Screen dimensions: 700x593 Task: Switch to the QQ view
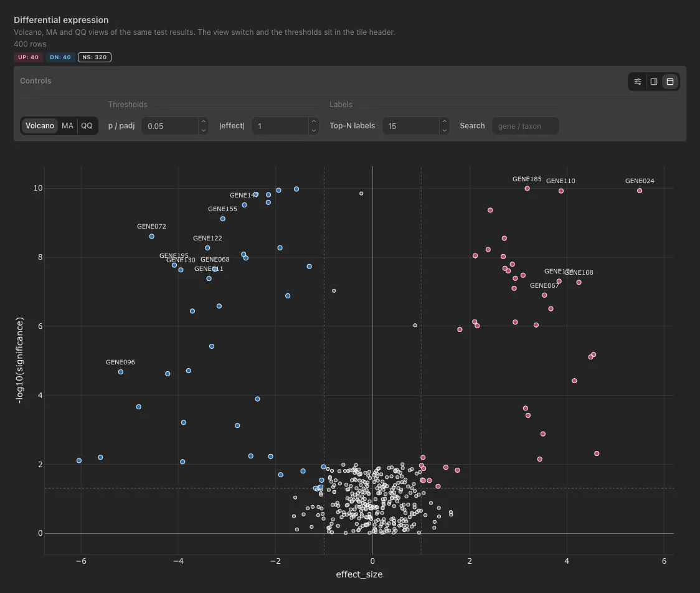[x=87, y=126]
